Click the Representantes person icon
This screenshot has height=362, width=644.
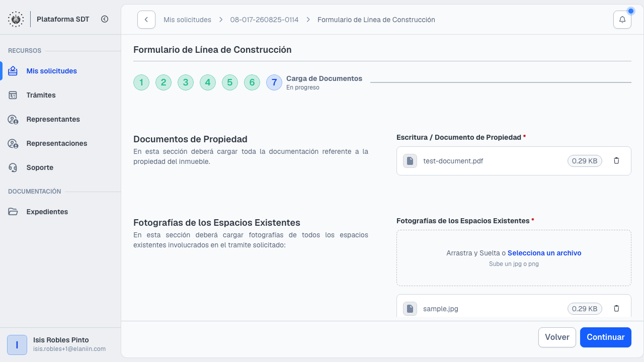pos(13,119)
